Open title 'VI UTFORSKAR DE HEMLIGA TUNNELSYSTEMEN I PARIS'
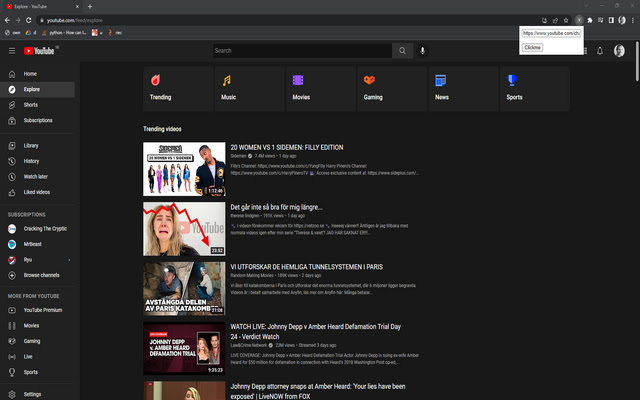This screenshot has width=640, height=400. pos(307,267)
